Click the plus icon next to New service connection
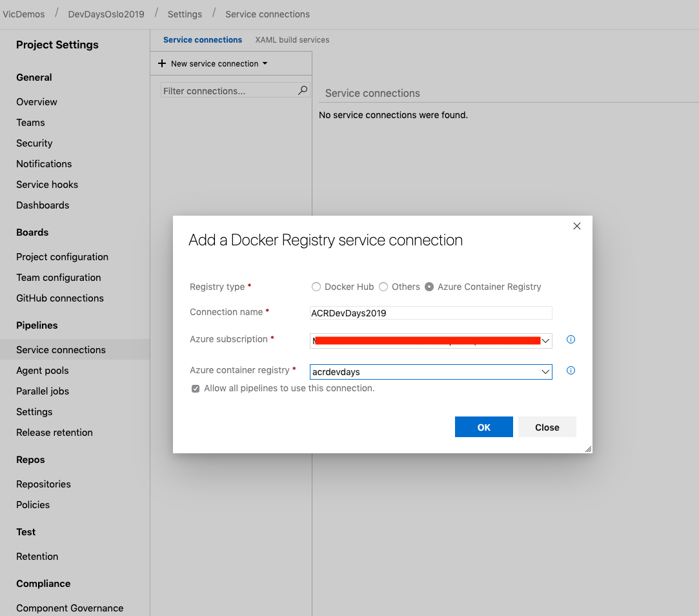Viewport: 699px width, 616px height. 161,63
